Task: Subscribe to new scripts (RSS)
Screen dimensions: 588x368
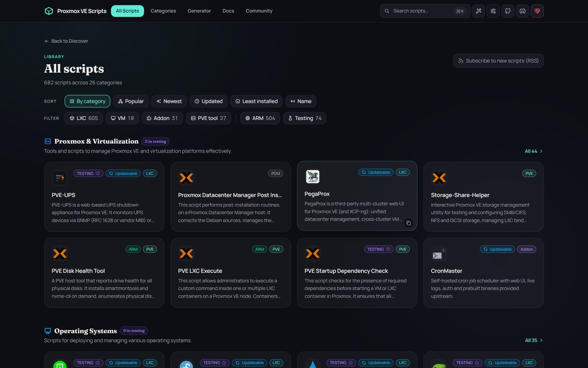Action: click(498, 61)
